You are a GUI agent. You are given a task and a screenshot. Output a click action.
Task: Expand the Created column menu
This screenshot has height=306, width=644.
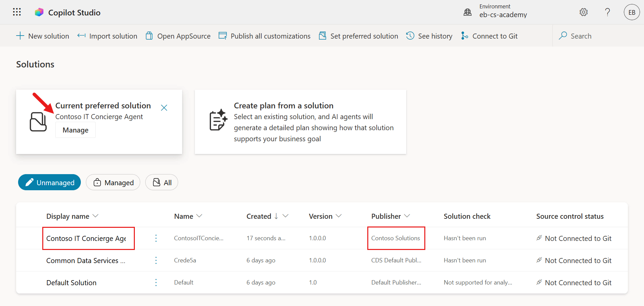click(x=285, y=216)
